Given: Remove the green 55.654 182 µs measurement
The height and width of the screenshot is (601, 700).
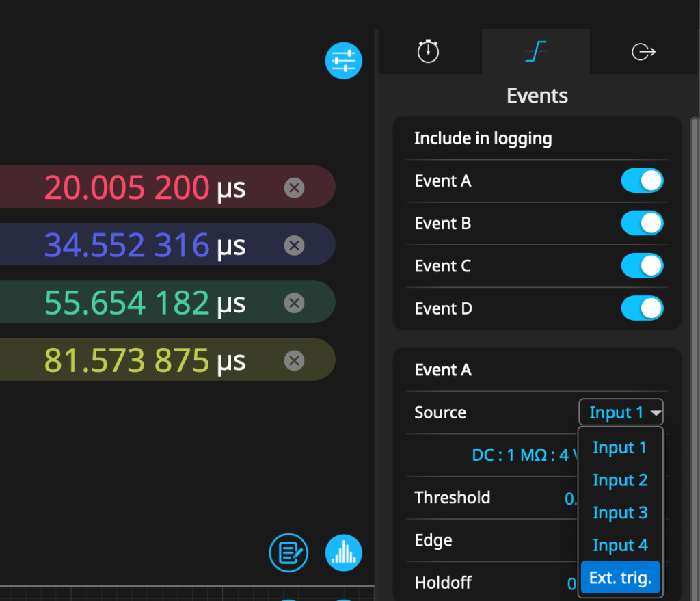Looking at the screenshot, I should click(294, 302).
